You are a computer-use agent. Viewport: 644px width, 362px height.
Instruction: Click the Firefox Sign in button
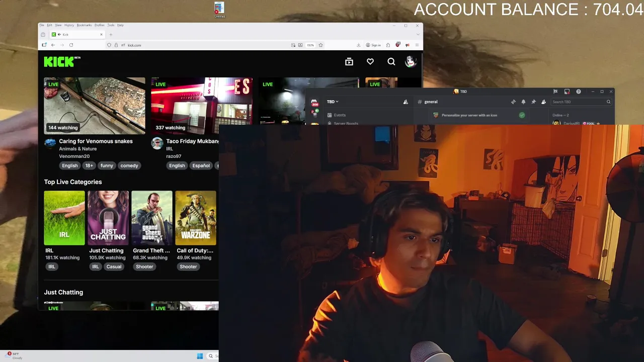373,45
